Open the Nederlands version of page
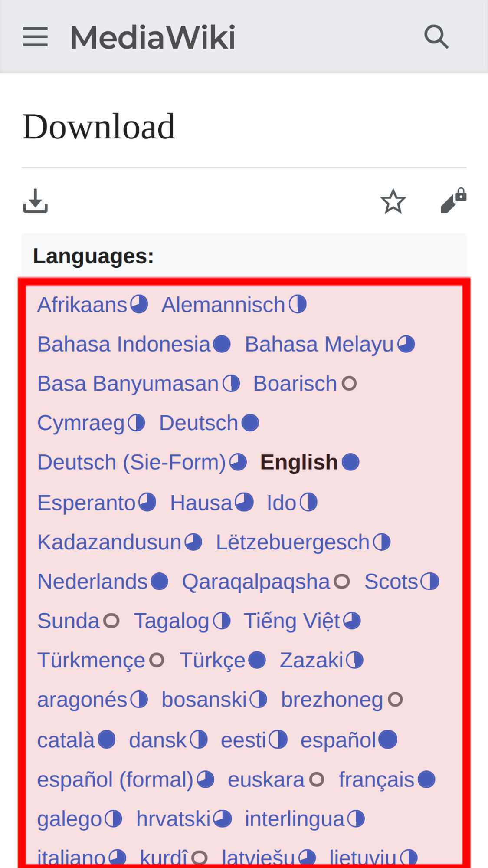The width and height of the screenshot is (488, 868). [92, 582]
